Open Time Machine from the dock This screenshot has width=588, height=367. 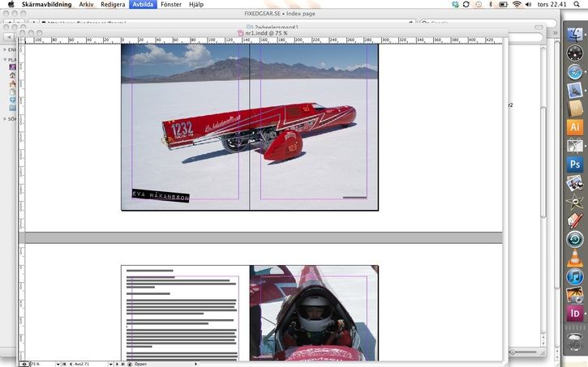pos(575,239)
